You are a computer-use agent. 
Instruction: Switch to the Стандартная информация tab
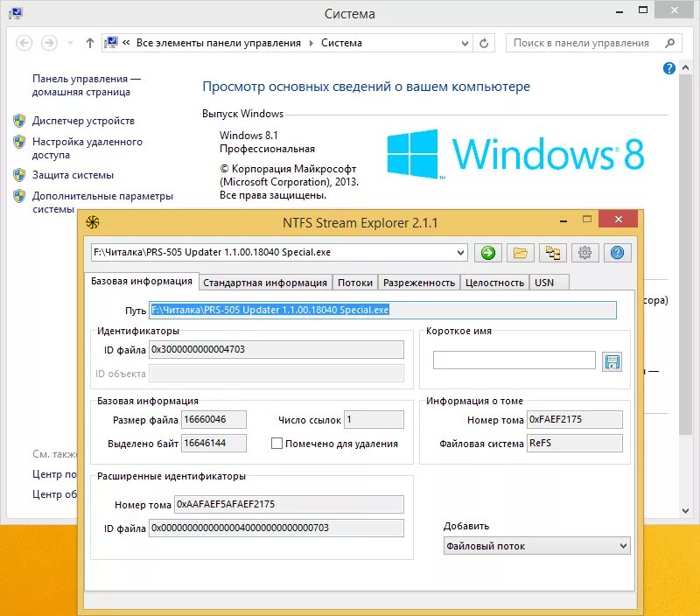(265, 283)
